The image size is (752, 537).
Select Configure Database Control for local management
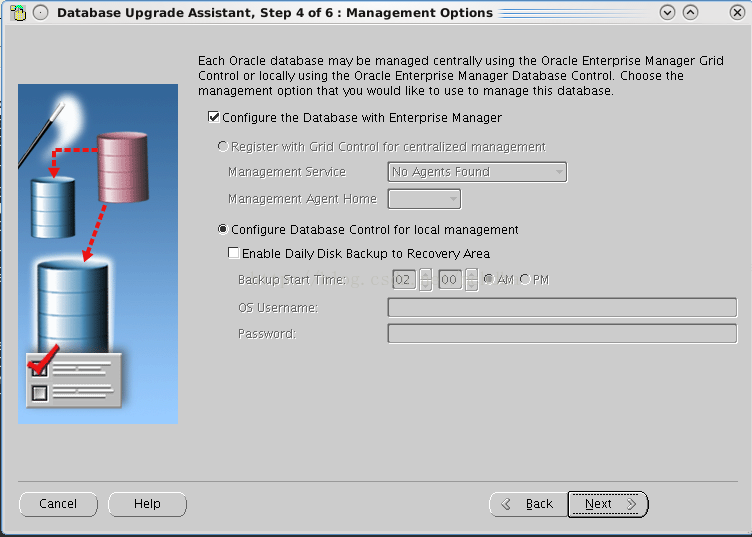pos(223,230)
